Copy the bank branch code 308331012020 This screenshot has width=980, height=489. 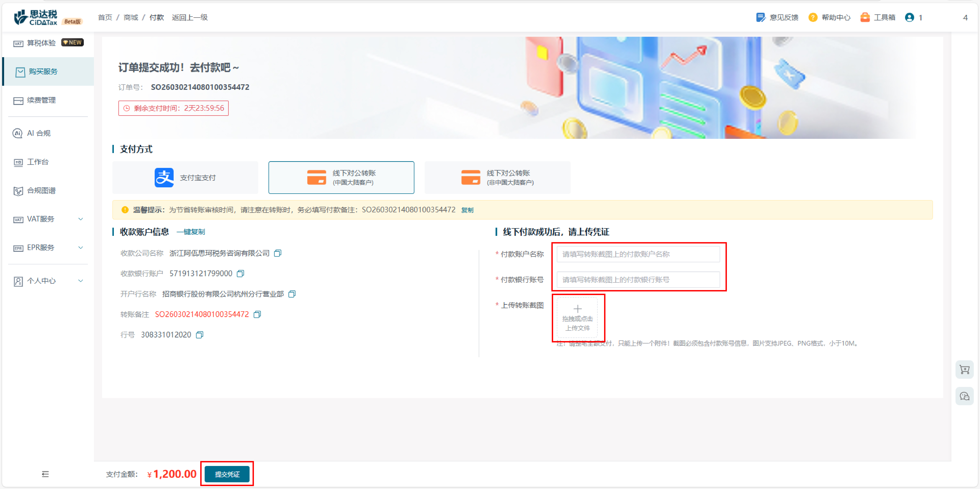(x=199, y=335)
